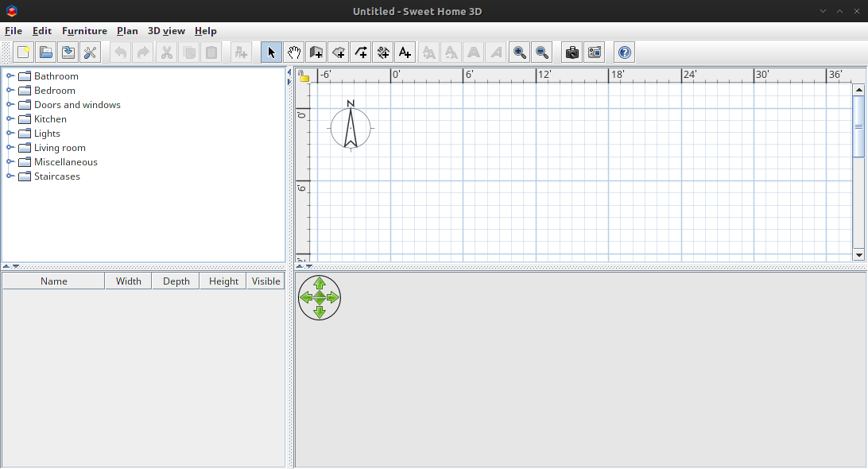Screen dimensions: 868x469
Task: Sort furniture by Name column header
Action: 54,281
